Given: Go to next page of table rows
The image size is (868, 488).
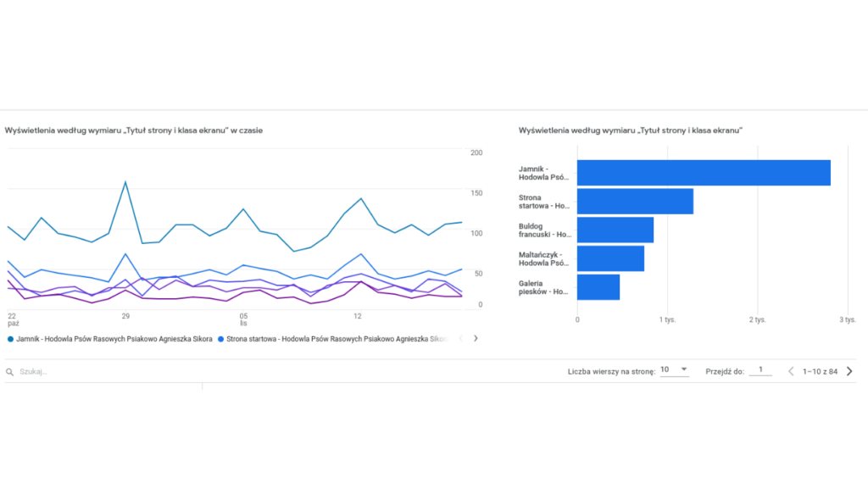Looking at the screenshot, I should coord(849,371).
